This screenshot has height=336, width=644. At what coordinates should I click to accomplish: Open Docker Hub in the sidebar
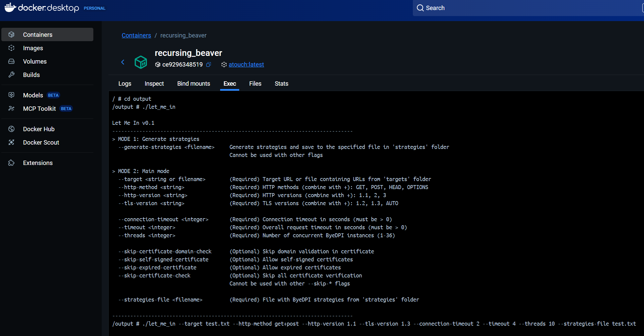47,129
